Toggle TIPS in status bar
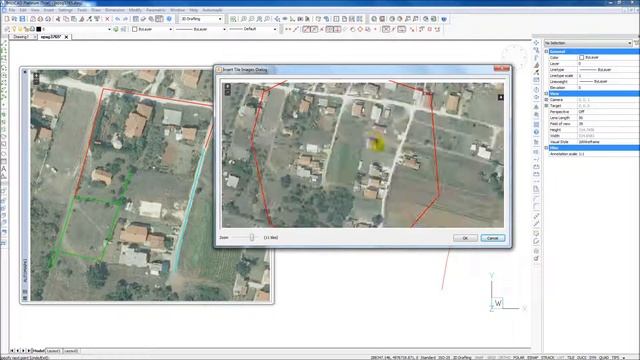The width and height of the screenshot is (640, 360). 615,358
